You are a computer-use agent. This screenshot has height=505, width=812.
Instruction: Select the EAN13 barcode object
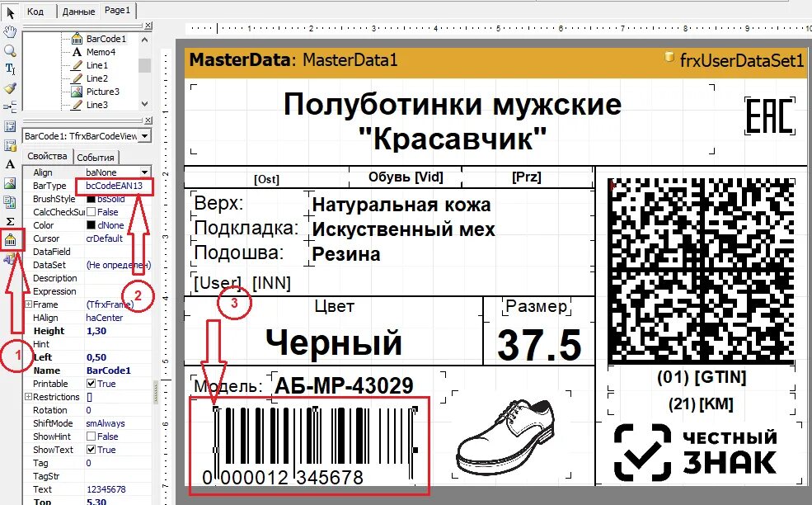pyautogui.click(x=316, y=446)
